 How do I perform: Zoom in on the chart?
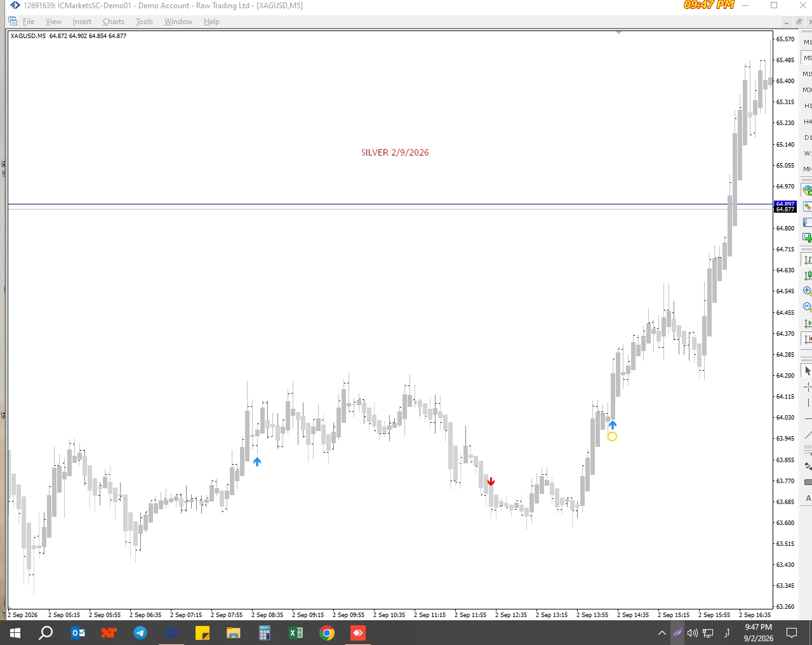coord(808,291)
